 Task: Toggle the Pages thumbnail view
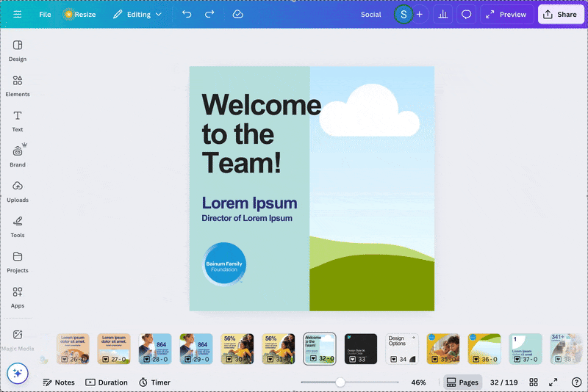(x=463, y=382)
